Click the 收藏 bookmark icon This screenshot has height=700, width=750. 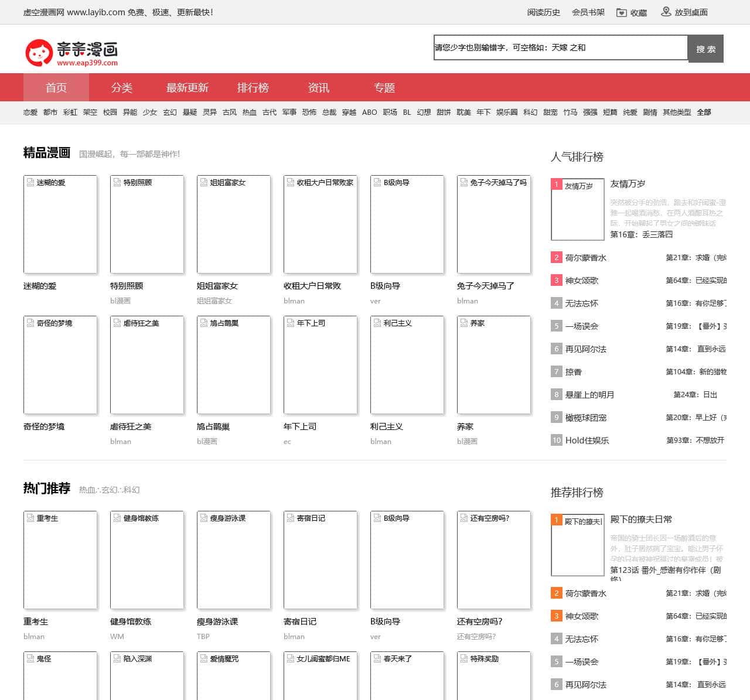[x=621, y=12]
